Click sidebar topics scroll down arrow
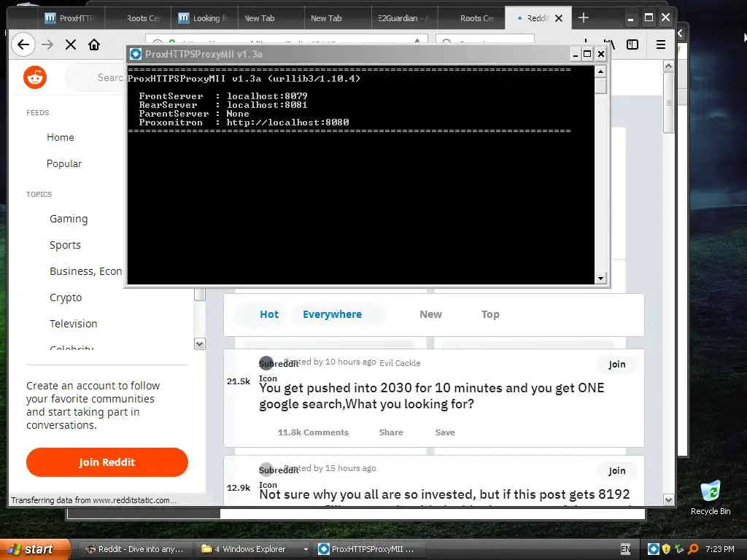This screenshot has width=747, height=560. pyautogui.click(x=200, y=343)
